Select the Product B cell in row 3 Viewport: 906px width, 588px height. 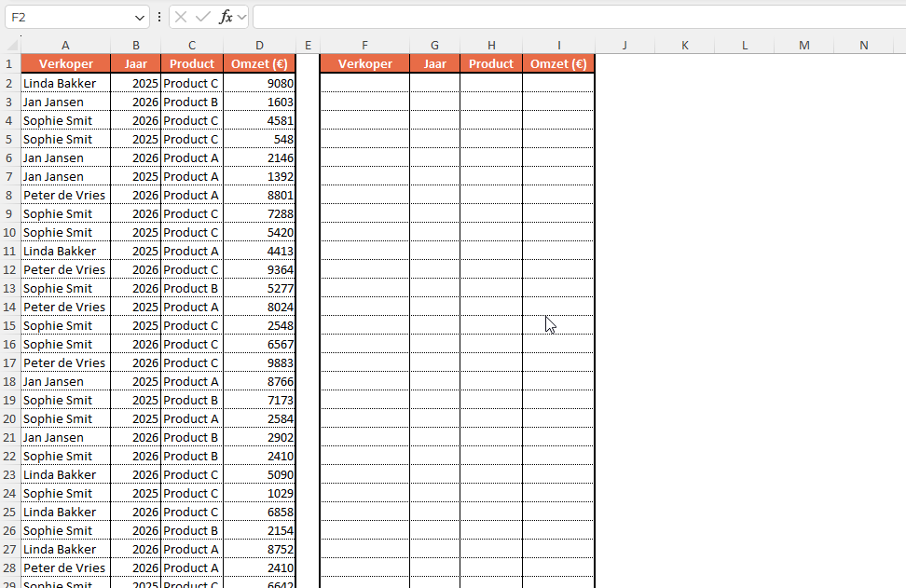click(x=191, y=102)
